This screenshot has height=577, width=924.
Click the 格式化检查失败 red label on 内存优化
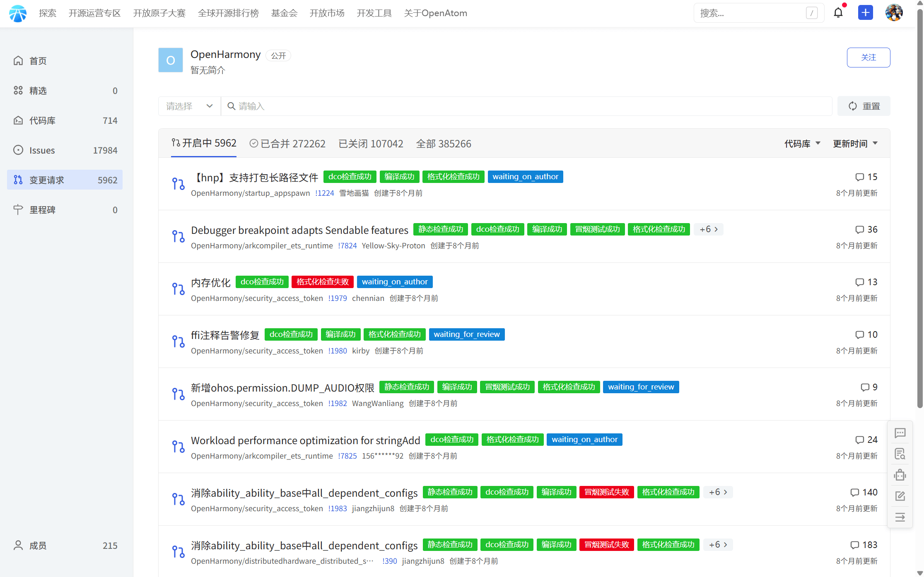point(323,282)
